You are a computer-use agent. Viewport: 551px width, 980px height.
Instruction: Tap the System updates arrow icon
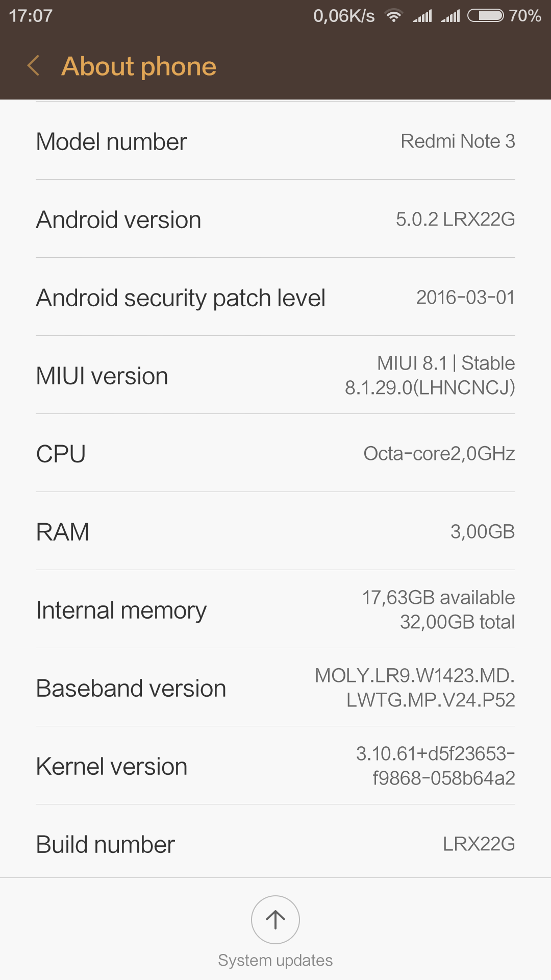(275, 919)
